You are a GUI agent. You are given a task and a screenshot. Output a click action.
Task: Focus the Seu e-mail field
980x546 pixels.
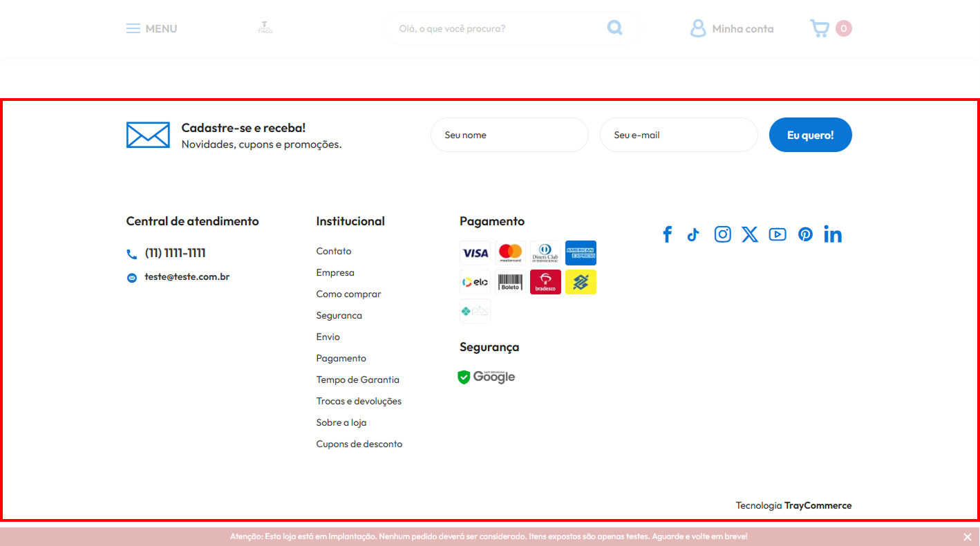click(x=679, y=135)
